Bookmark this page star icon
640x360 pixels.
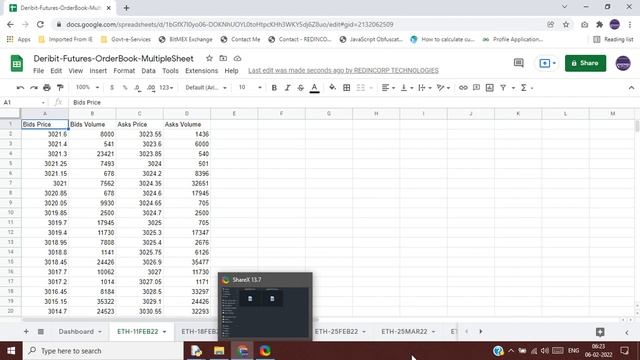coord(566,24)
